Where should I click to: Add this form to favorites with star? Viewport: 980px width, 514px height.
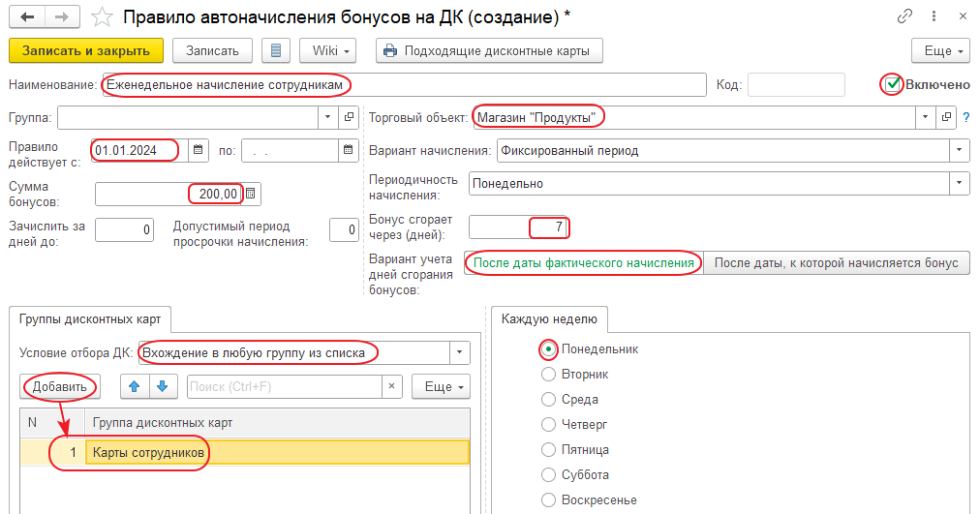coord(102,16)
